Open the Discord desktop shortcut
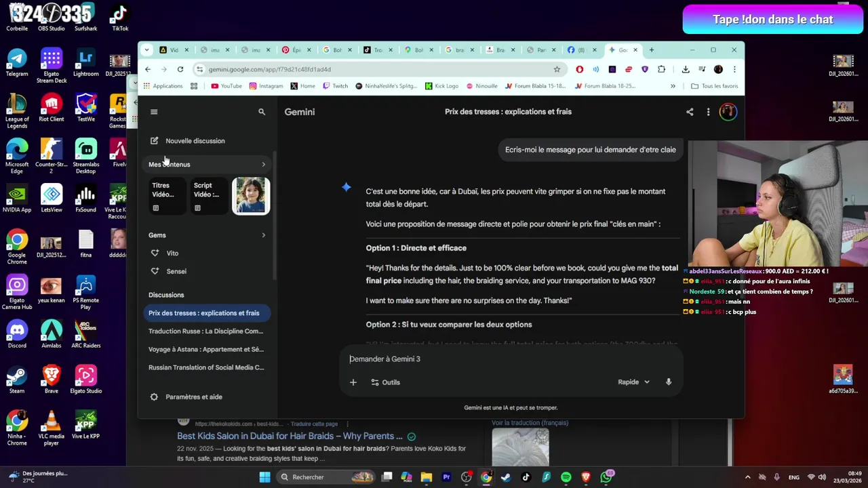This screenshot has width=868, height=488. click(x=17, y=335)
